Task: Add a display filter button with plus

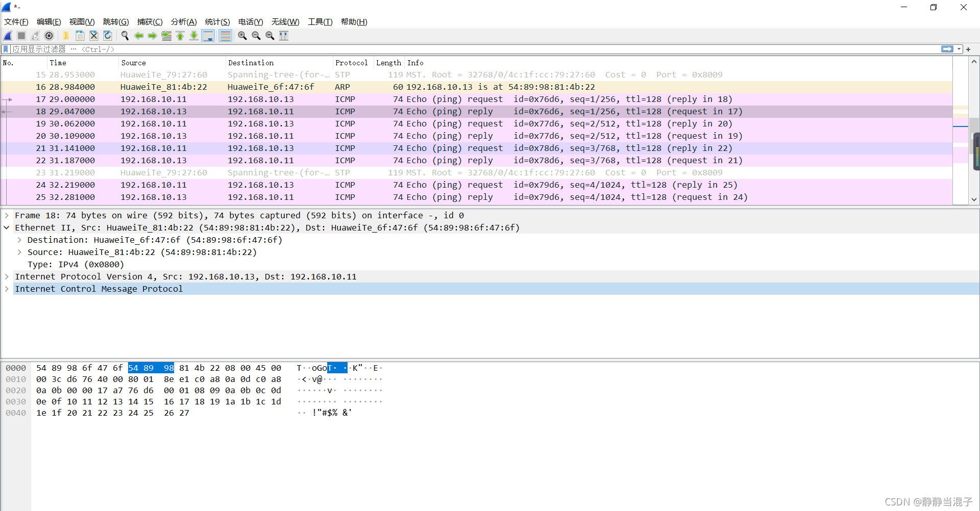Action: tap(968, 49)
